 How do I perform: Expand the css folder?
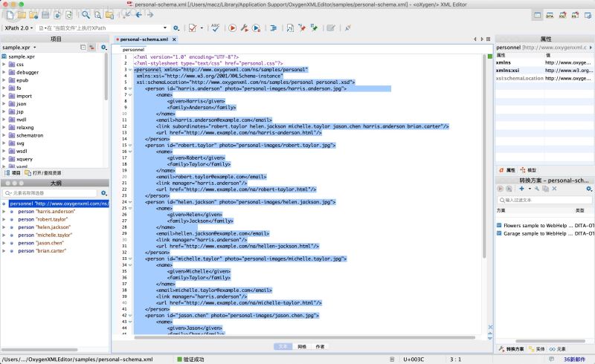pos(4,65)
